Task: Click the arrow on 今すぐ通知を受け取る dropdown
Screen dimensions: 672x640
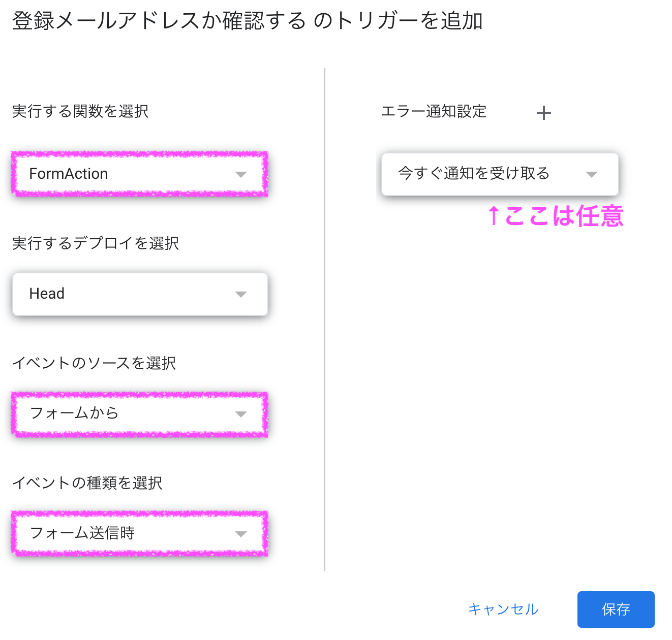Action: tap(591, 174)
